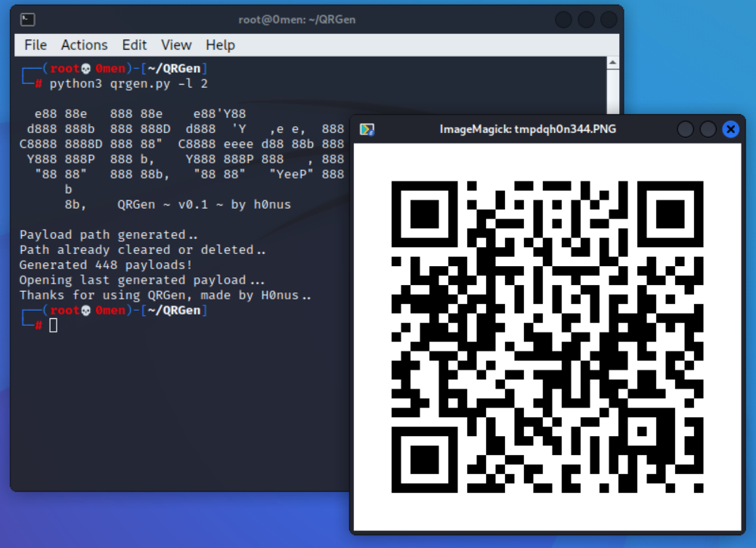
Task: Click 'Generated 448 payloads!' line
Action: click(106, 265)
